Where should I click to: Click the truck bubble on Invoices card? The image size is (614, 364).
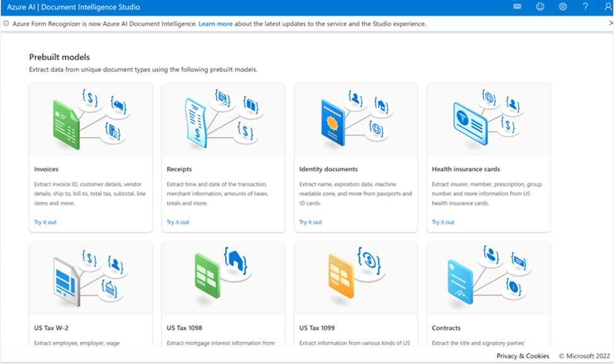(x=119, y=106)
